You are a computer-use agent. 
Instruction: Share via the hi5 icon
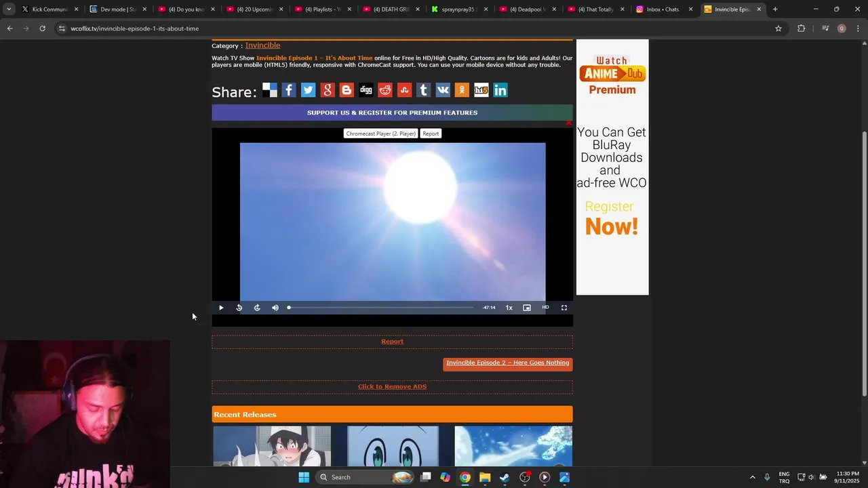[x=481, y=90]
